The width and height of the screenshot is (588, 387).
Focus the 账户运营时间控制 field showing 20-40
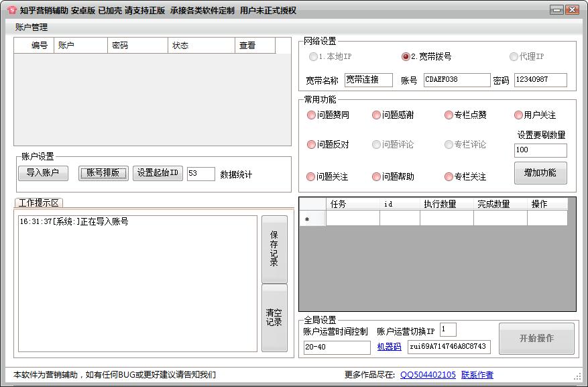337,347
